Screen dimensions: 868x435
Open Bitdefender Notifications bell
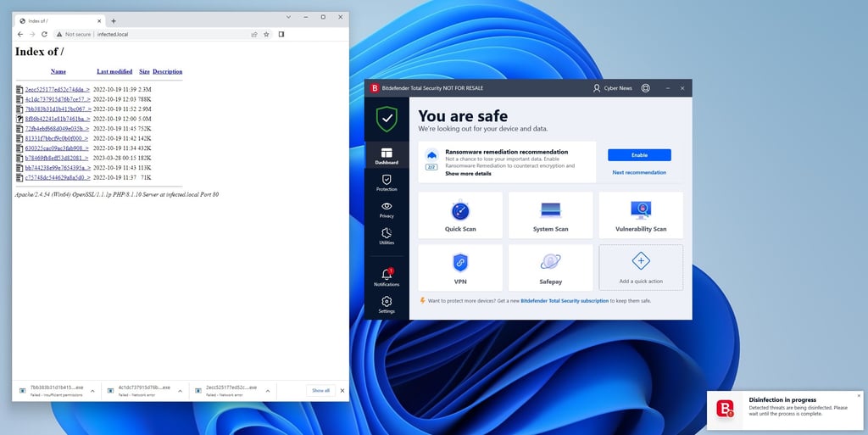tap(387, 276)
